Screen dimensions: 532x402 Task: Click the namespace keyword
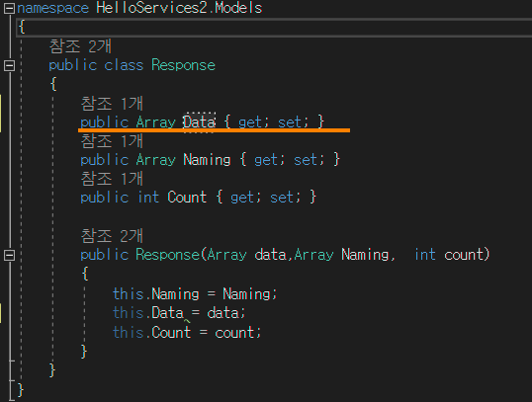point(53,8)
